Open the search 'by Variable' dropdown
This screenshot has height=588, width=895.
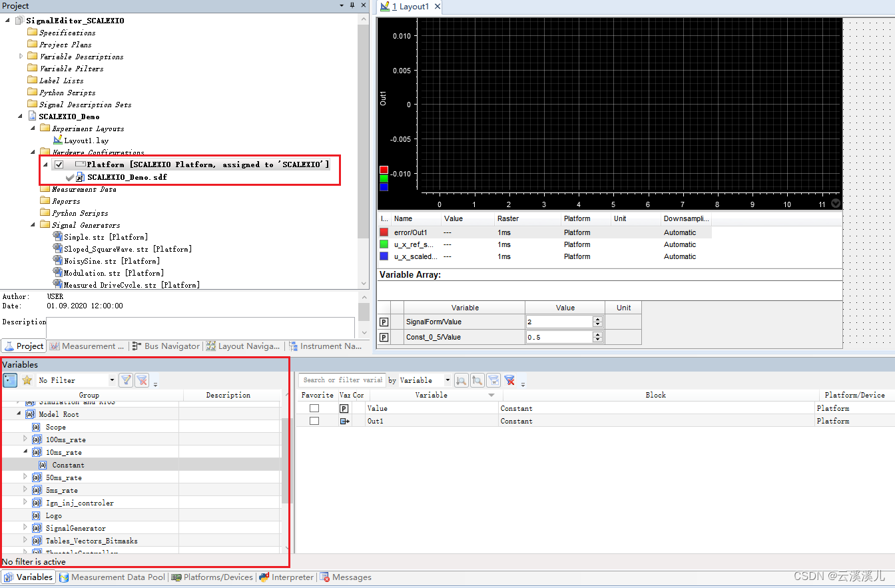pos(447,380)
